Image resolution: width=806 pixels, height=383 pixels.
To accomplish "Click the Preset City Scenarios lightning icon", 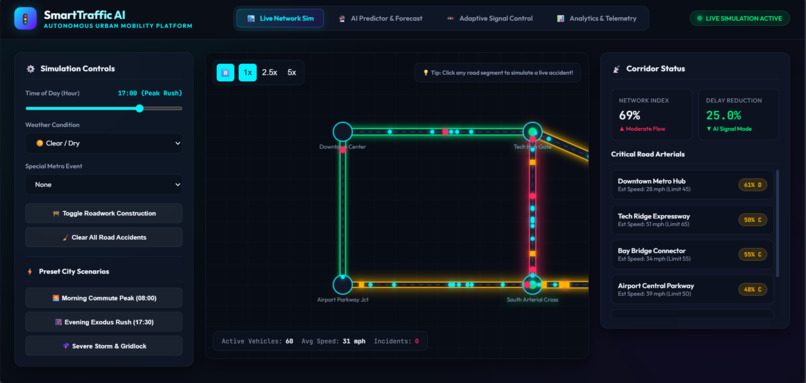I will [x=30, y=271].
